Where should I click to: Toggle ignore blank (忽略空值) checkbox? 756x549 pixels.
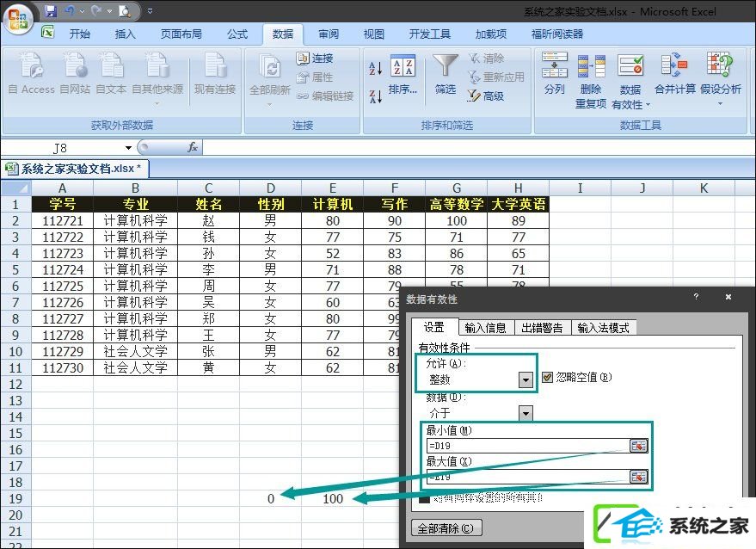[547, 377]
